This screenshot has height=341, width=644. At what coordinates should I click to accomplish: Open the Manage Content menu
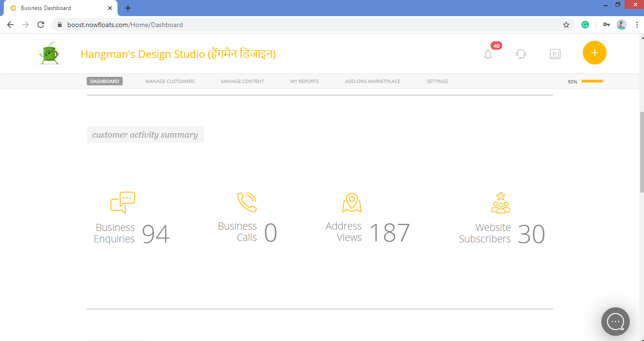pyautogui.click(x=243, y=81)
